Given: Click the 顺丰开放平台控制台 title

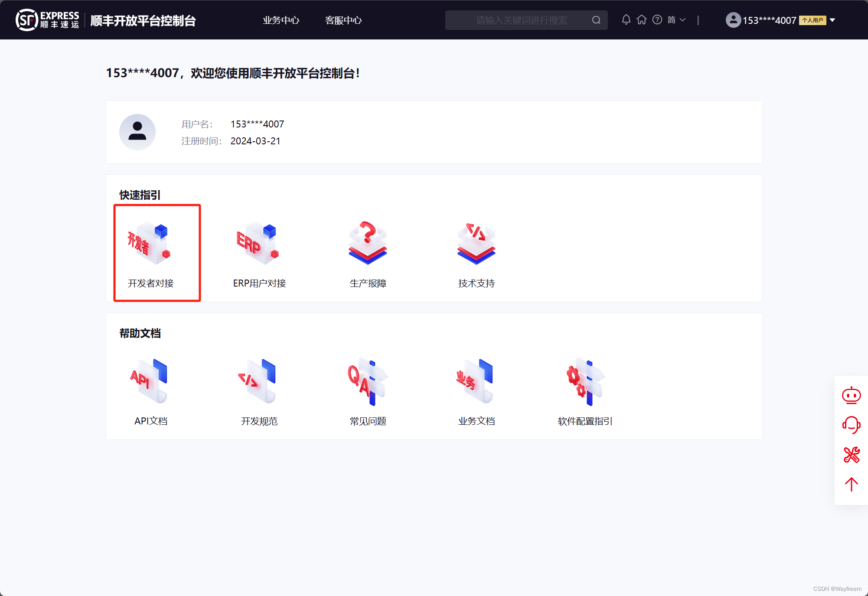Looking at the screenshot, I should tap(143, 20).
